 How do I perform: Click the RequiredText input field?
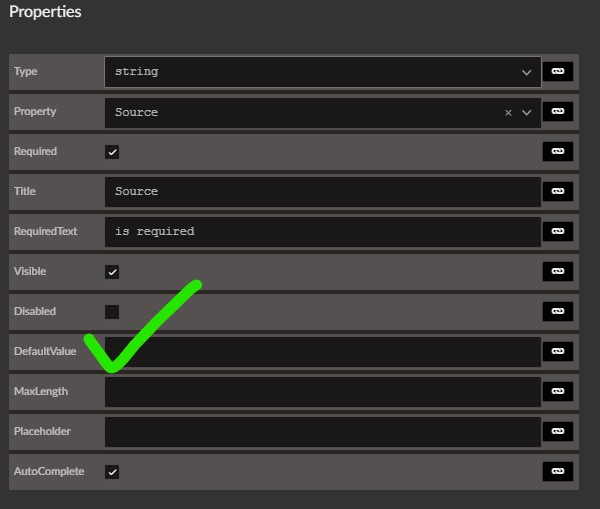pos(323,232)
